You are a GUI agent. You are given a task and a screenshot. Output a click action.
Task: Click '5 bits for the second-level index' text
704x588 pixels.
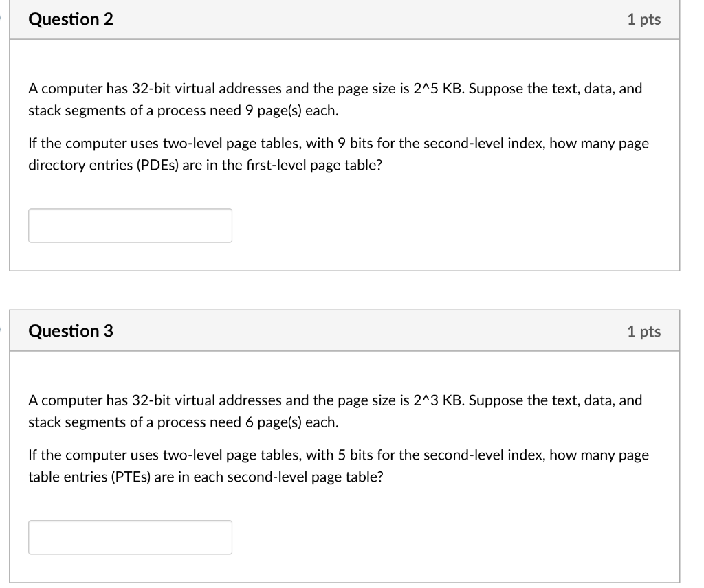[441, 455]
